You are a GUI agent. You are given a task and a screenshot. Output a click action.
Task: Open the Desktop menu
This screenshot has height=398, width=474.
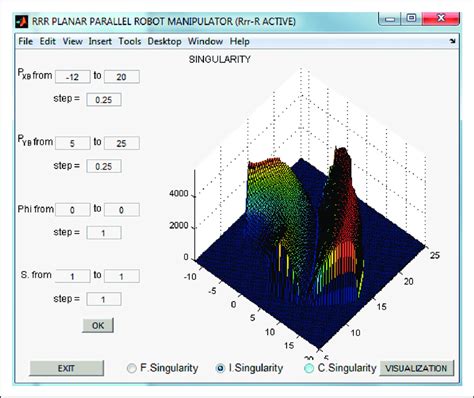(x=164, y=41)
